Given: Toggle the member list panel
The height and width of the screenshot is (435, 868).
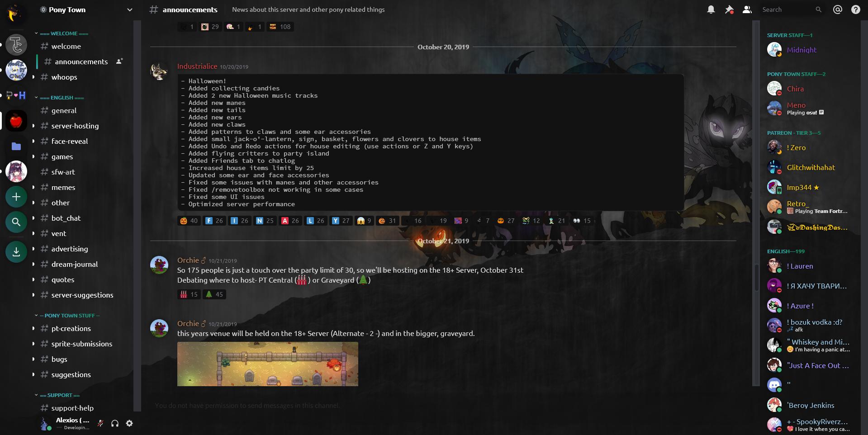Looking at the screenshot, I should [746, 9].
